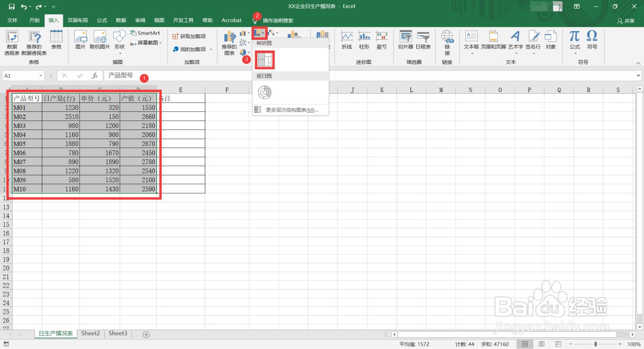Switch to Page Layout view

pos(542,344)
